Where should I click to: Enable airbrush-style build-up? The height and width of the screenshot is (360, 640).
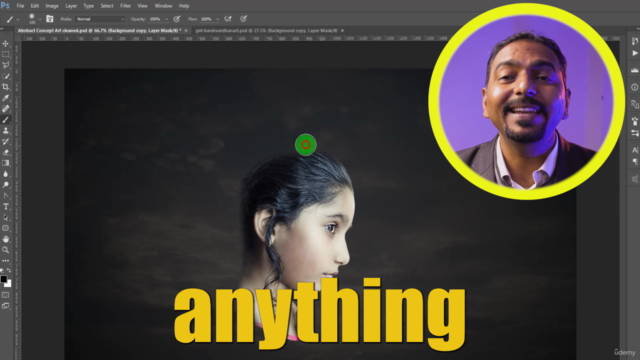tap(228, 19)
